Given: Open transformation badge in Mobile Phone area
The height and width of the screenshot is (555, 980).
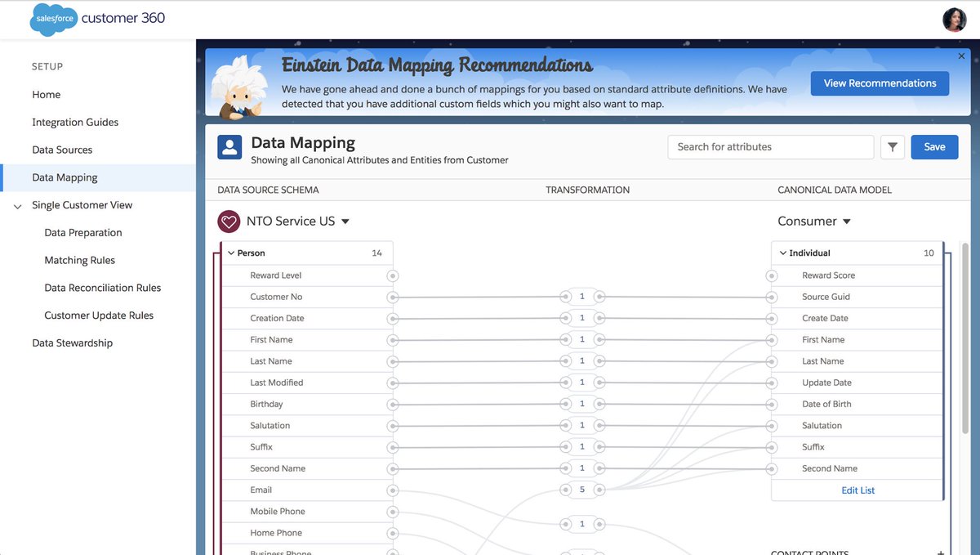Looking at the screenshot, I should pyautogui.click(x=582, y=524).
